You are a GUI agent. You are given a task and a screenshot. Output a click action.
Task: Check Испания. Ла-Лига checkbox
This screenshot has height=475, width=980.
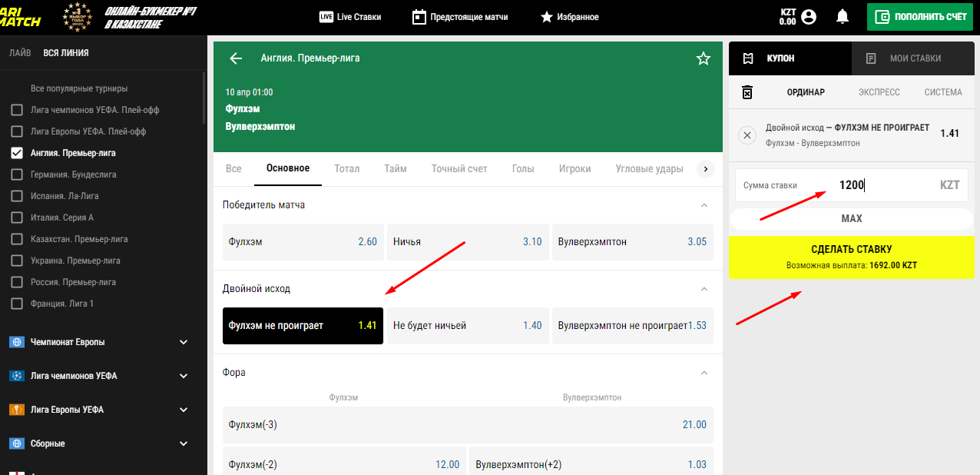pos(17,196)
